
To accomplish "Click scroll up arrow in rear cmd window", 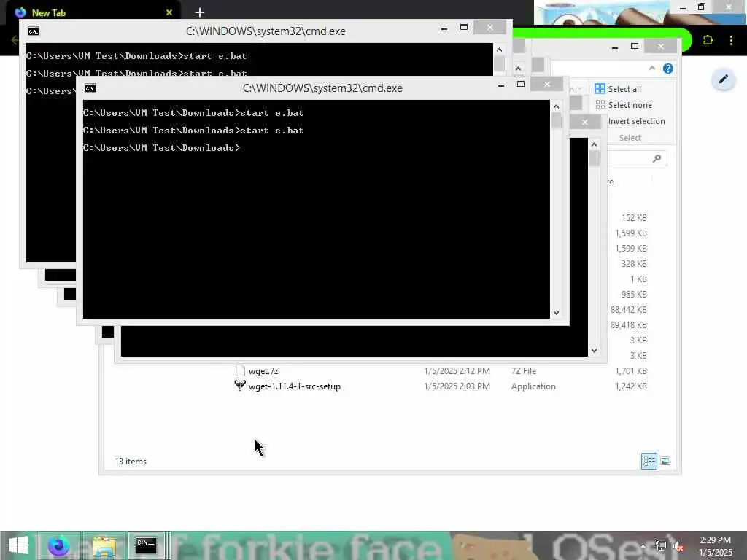I will (499, 50).
